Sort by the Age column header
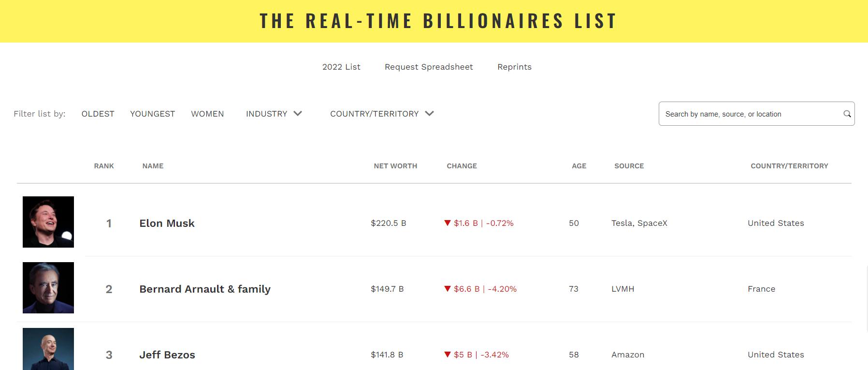Image resolution: width=868 pixels, height=370 pixels. pos(579,166)
